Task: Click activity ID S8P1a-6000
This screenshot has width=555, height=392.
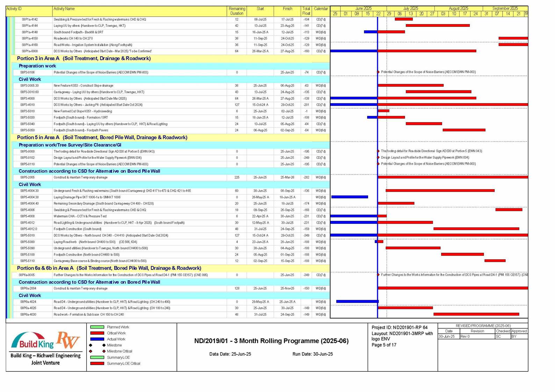Action: (x=30, y=51)
